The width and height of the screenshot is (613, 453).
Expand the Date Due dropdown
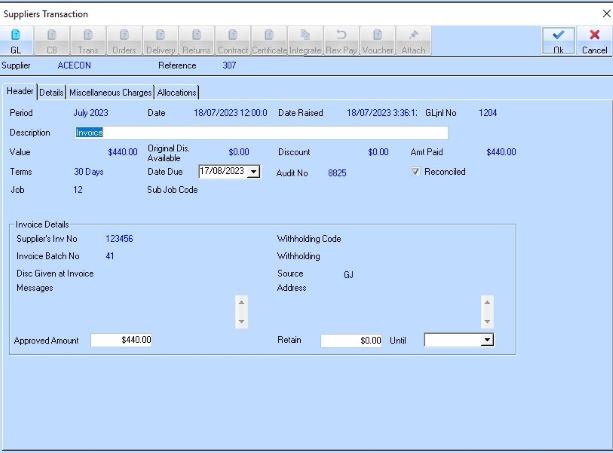click(253, 172)
